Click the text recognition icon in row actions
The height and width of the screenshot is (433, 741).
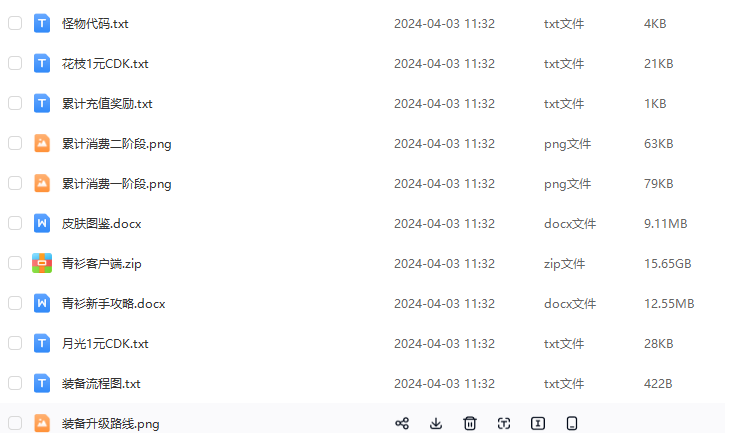pyautogui.click(x=504, y=423)
